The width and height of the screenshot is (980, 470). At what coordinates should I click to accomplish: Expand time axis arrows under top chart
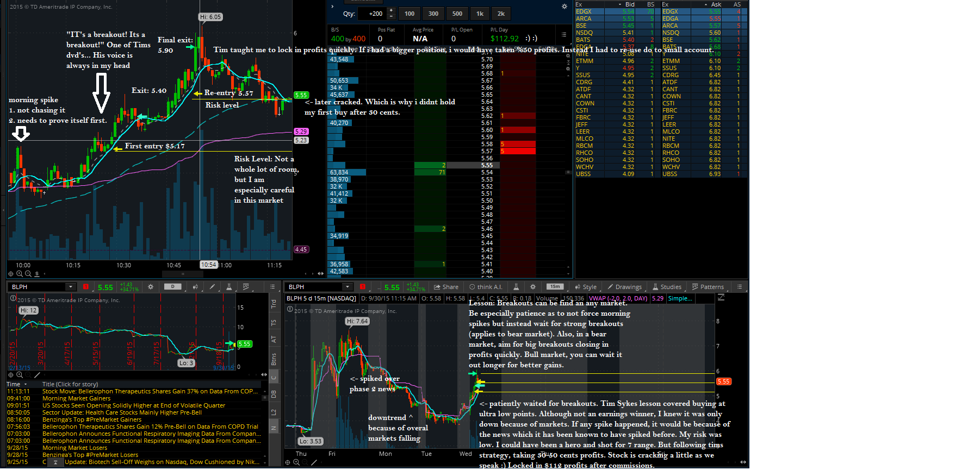[319, 274]
